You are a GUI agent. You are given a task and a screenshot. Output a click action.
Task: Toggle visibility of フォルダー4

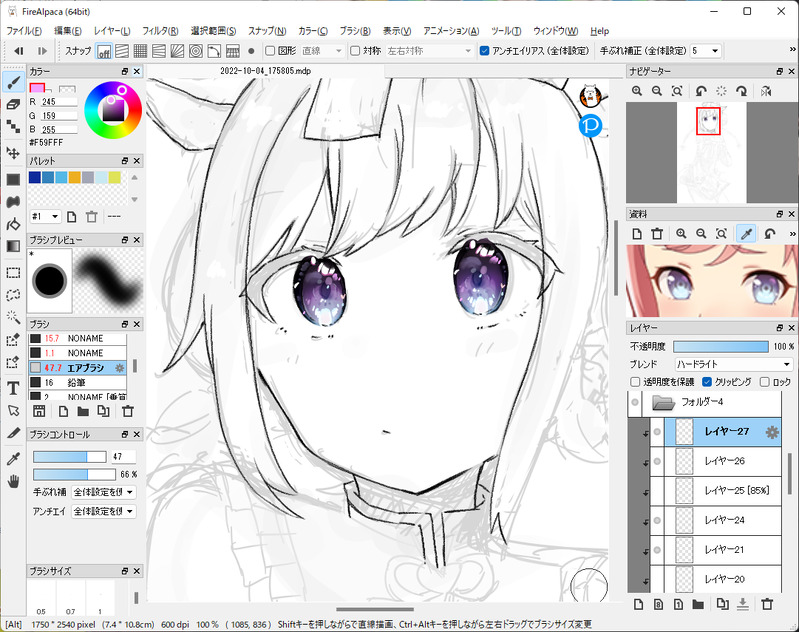tap(635, 402)
